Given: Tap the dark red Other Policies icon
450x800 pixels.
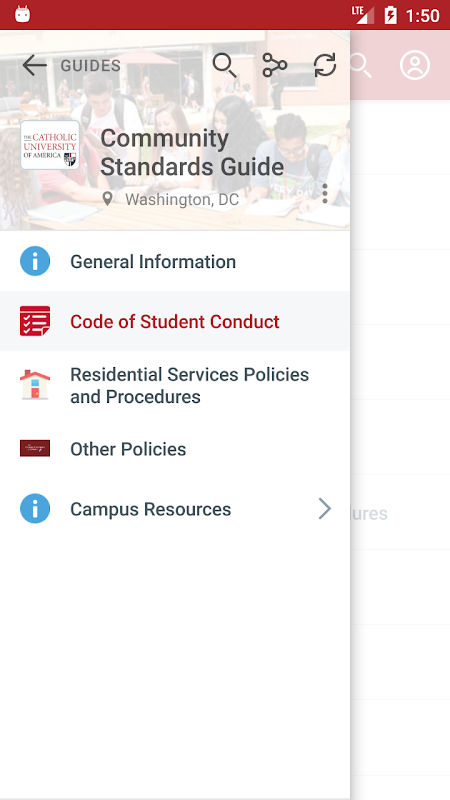Looking at the screenshot, I should coord(35,448).
